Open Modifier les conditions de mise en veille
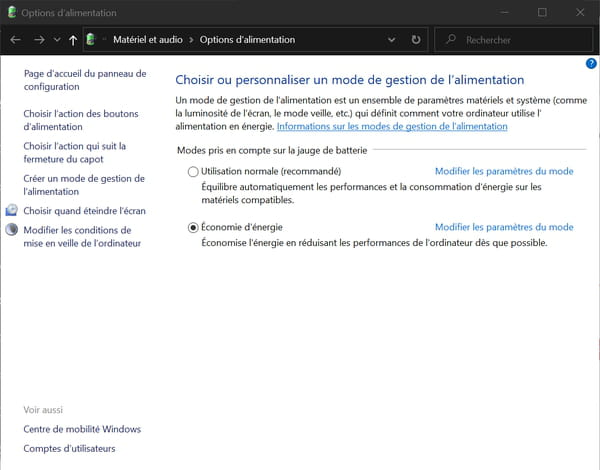This screenshot has height=470, width=600. (x=82, y=237)
